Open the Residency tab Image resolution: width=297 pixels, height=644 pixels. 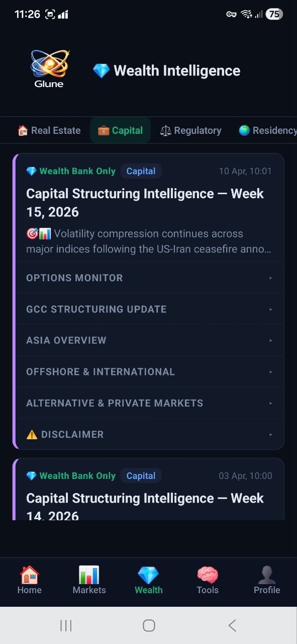268,130
